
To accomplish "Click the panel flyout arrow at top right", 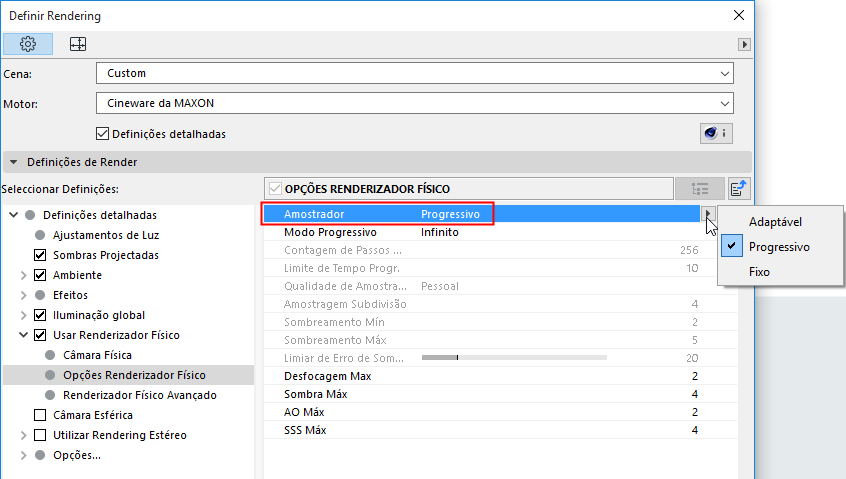I will pos(744,44).
